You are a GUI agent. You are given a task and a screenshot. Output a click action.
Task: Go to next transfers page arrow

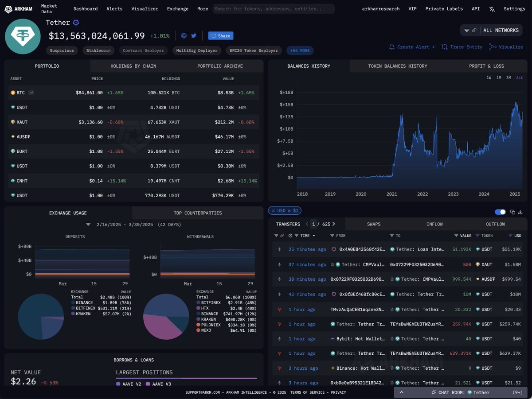point(334,224)
